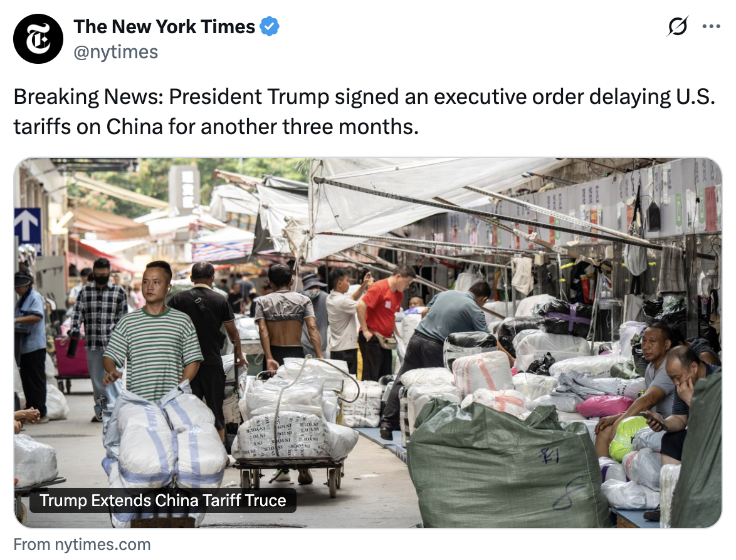Image resolution: width=736 pixels, height=560 pixels.
Task: Click the man in green striped shirt
Action: tap(153, 331)
